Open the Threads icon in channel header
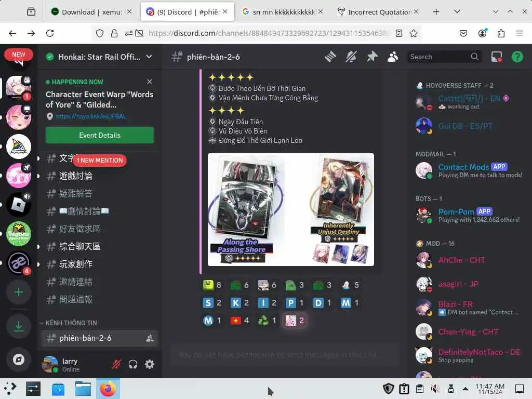The width and height of the screenshot is (532, 399). pyautogui.click(x=330, y=57)
